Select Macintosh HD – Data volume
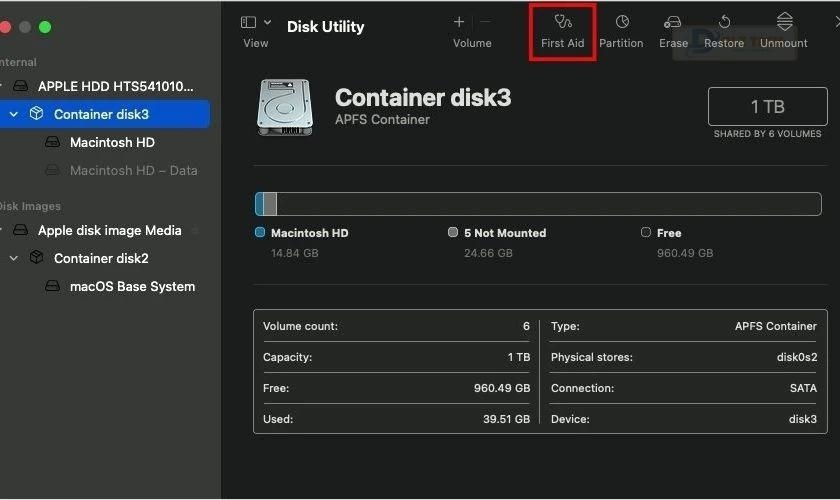 [x=133, y=170]
